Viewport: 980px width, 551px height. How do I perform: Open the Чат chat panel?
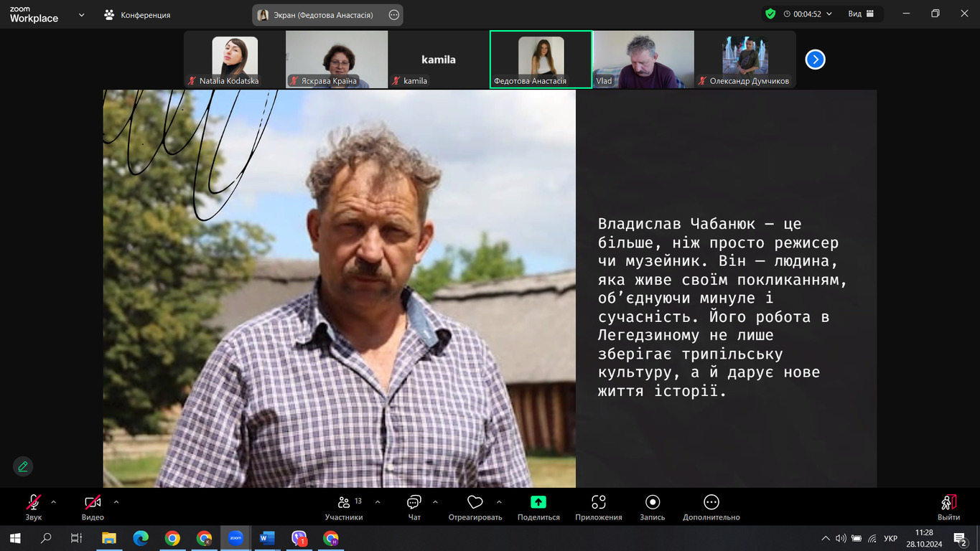point(414,507)
